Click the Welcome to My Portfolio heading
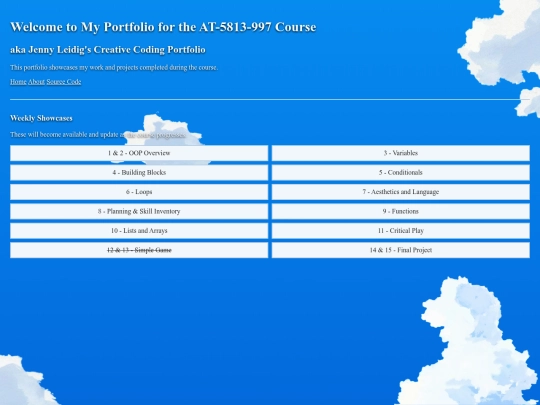This screenshot has width=540, height=405. coord(163,27)
